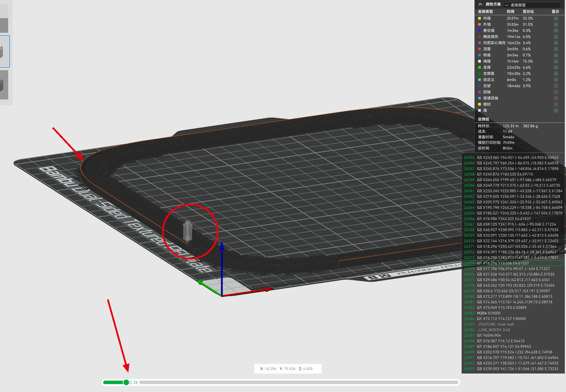Uncheck the 缝 seam display toggle
Viewport: 566px width, 392px height.
[555, 110]
